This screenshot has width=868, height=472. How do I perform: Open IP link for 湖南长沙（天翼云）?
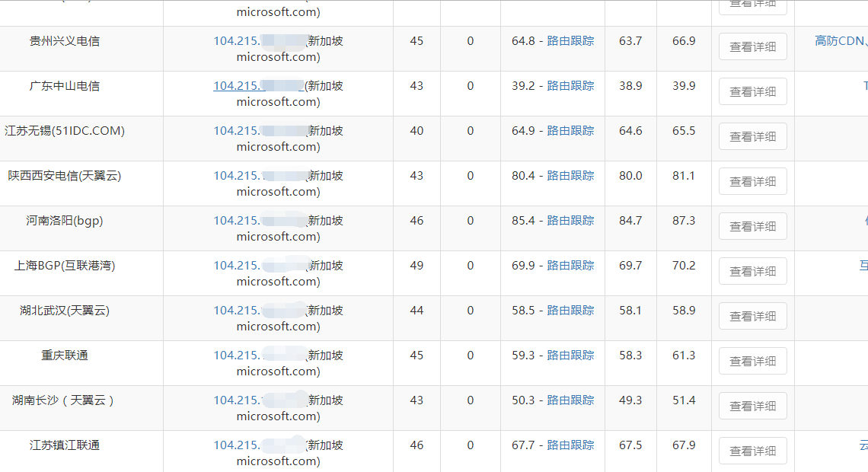(260, 400)
